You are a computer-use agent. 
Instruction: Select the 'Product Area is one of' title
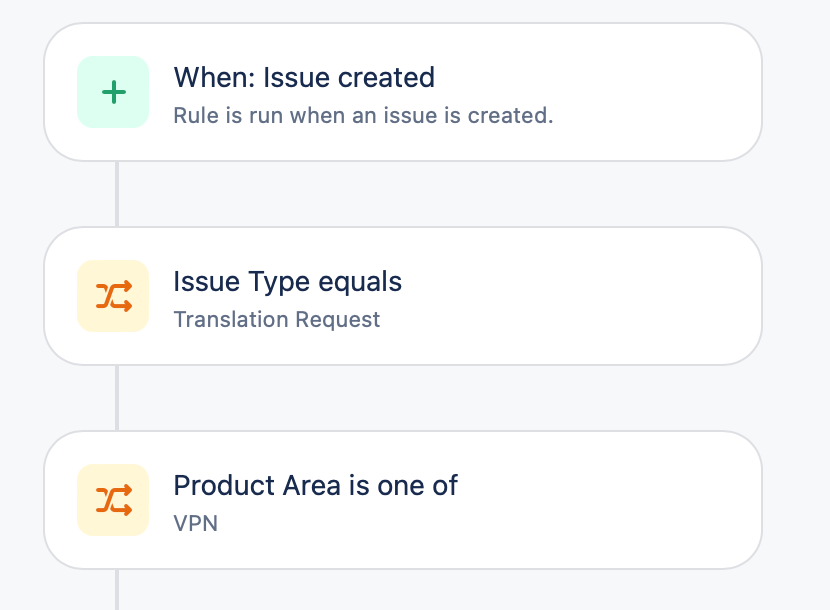click(315, 486)
